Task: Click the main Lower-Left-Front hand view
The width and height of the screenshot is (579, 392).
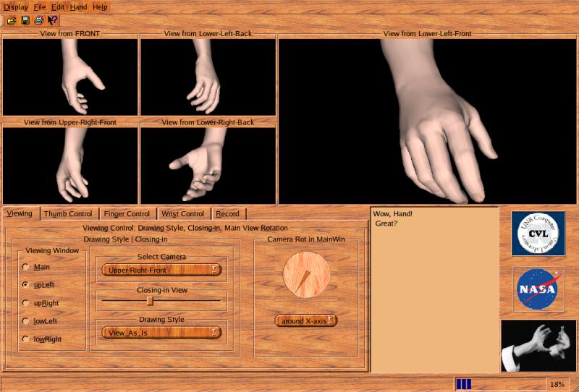Action: point(427,122)
